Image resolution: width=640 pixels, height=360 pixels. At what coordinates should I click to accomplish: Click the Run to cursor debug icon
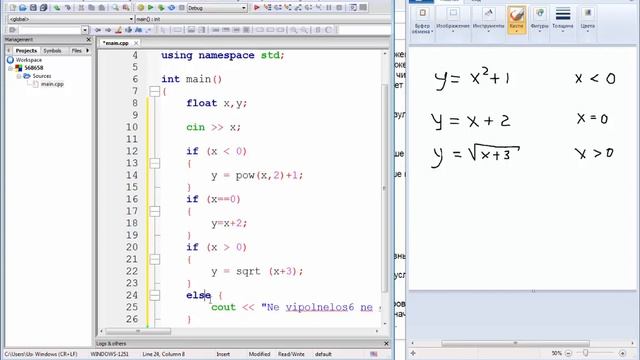(268, 8)
